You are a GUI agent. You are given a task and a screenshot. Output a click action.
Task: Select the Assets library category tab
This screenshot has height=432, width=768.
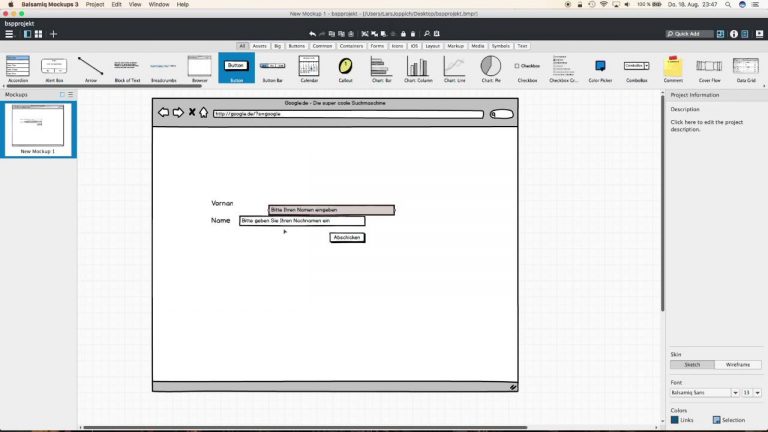point(260,46)
